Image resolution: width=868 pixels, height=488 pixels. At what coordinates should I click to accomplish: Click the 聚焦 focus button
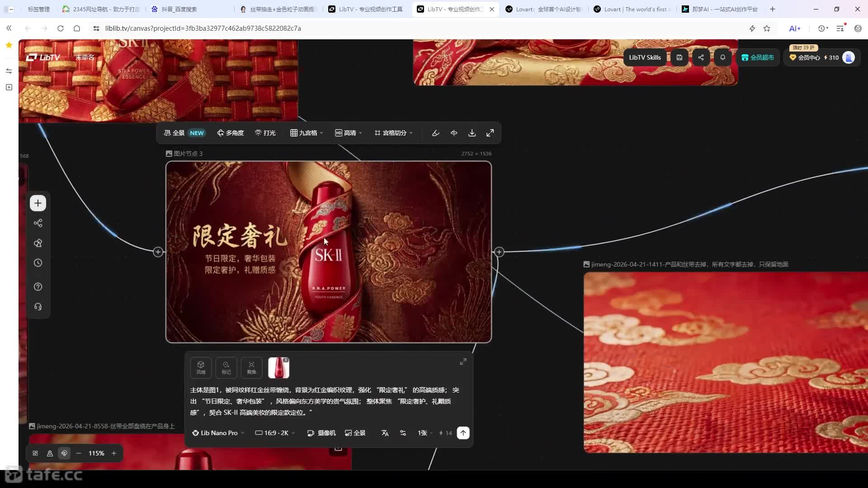click(x=251, y=368)
